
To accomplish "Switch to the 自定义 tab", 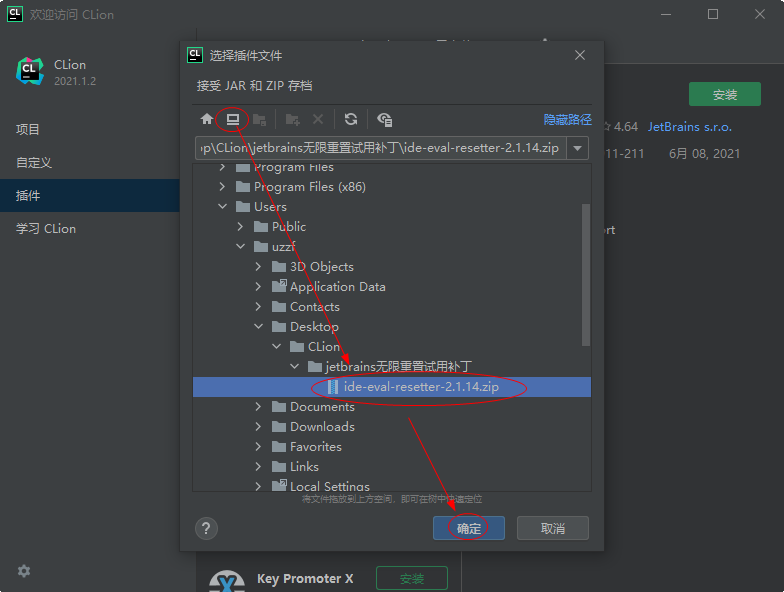I will (34, 162).
